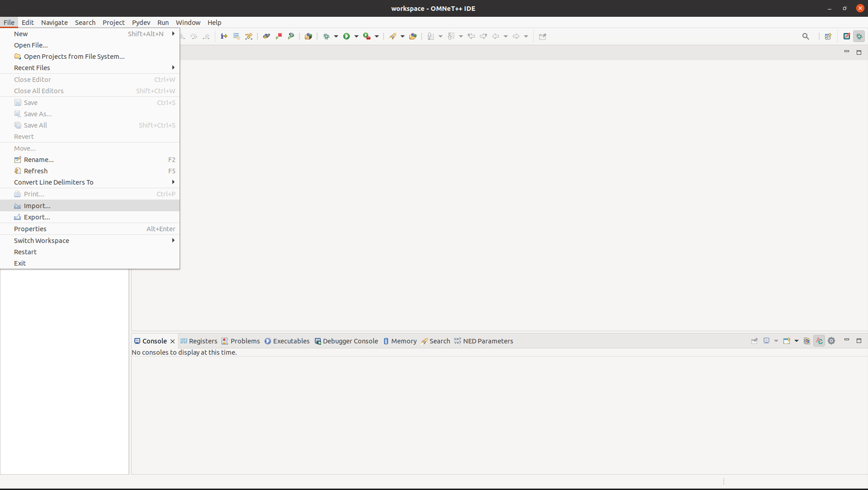Expand the Run launch dropdown arrow
The image size is (868, 490).
(x=356, y=36)
